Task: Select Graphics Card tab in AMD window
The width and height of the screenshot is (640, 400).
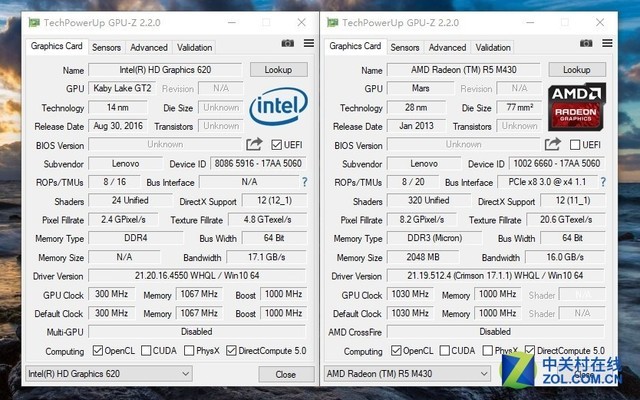Action: pos(355,46)
